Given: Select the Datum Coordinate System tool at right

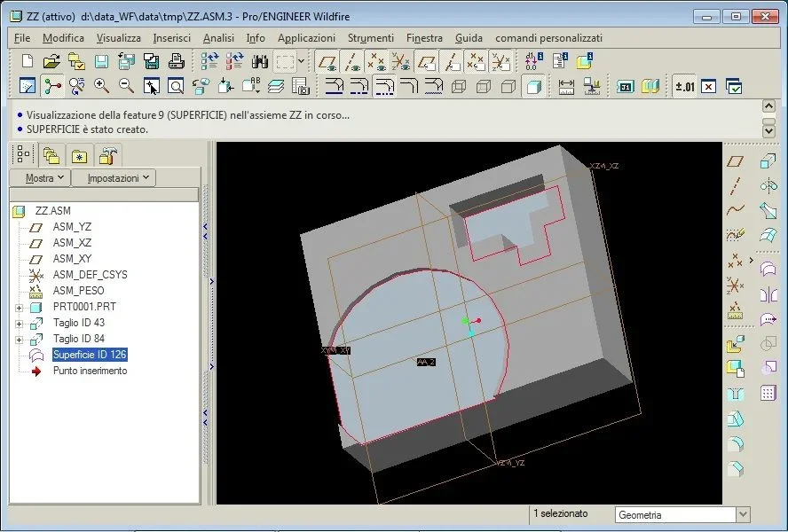Looking at the screenshot, I should (x=736, y=286).
